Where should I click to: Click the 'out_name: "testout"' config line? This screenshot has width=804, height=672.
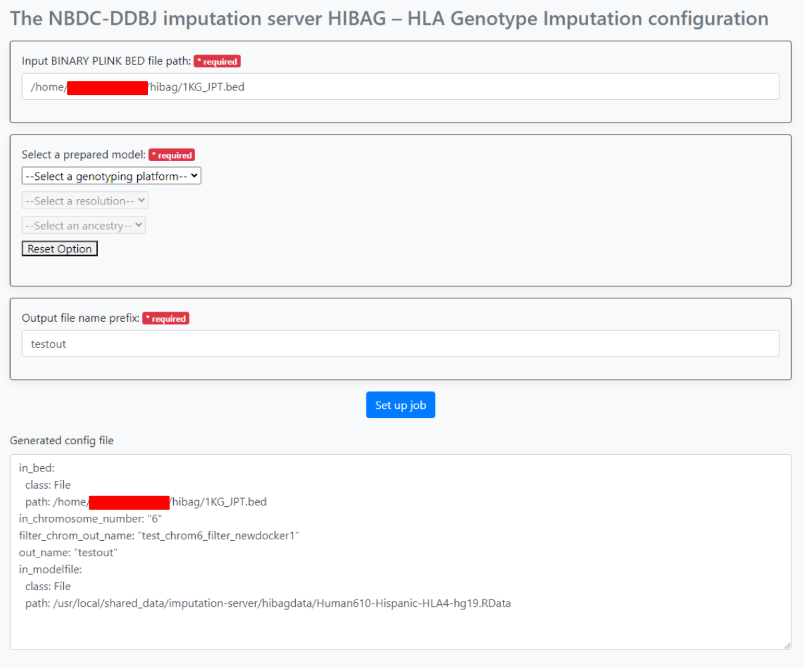point(68,552)
